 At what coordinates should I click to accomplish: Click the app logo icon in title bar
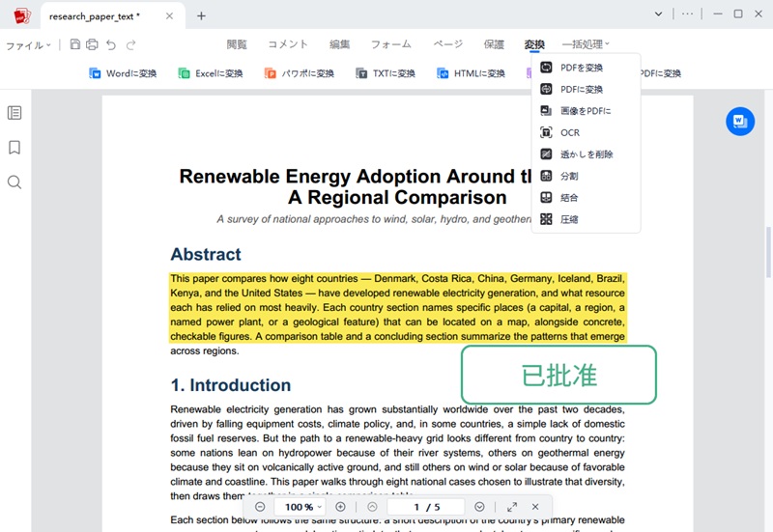coord(21,15)
